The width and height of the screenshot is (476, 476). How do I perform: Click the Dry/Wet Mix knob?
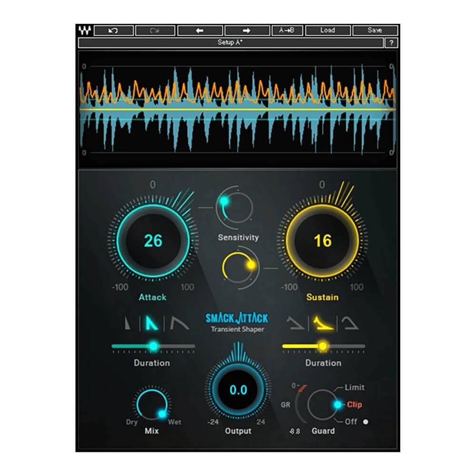[152, 404]
